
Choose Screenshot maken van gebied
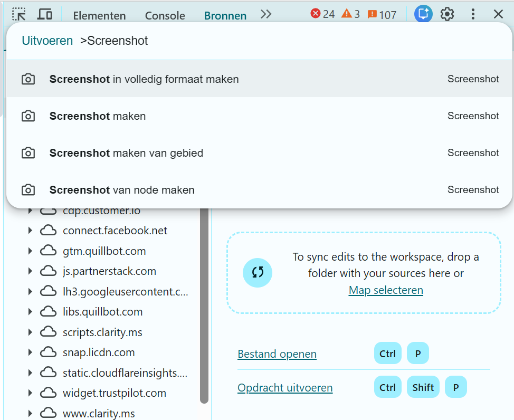[259, 153]
